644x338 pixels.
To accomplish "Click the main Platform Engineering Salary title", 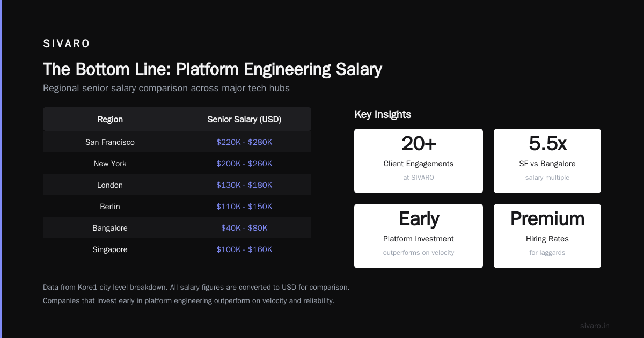I will coord(213,69).
